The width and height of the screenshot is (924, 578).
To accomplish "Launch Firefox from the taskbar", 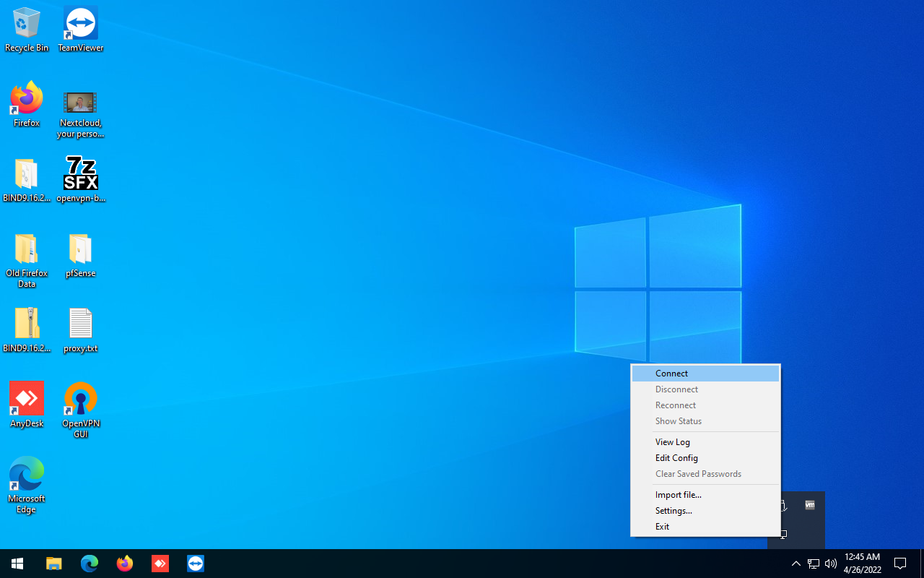I will 125,564.
